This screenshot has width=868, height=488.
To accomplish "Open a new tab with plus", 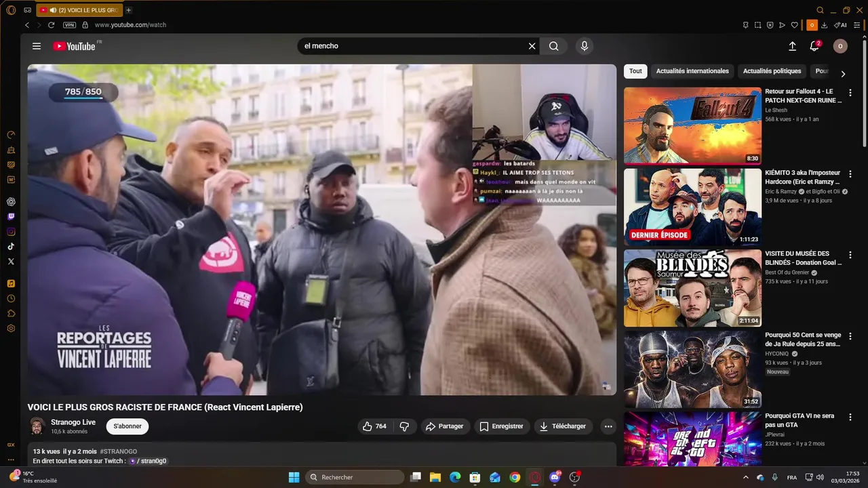I will 129,10.
